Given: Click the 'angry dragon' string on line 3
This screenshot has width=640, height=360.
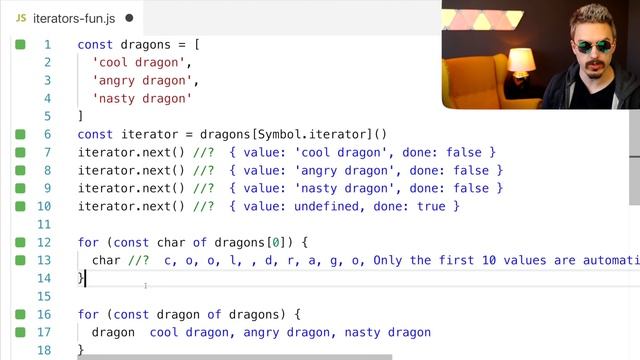Looking at the screenshot, I should (142, 80).
